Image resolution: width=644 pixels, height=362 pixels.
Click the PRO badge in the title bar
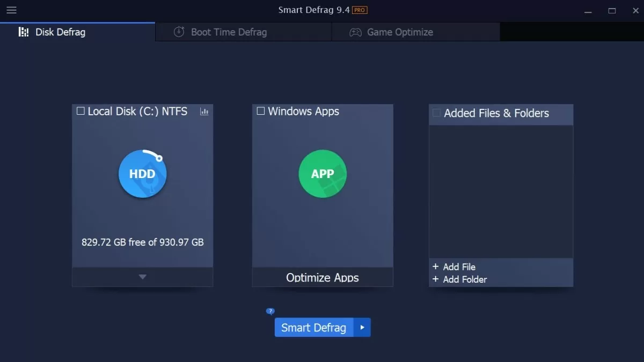pos(360,9)
